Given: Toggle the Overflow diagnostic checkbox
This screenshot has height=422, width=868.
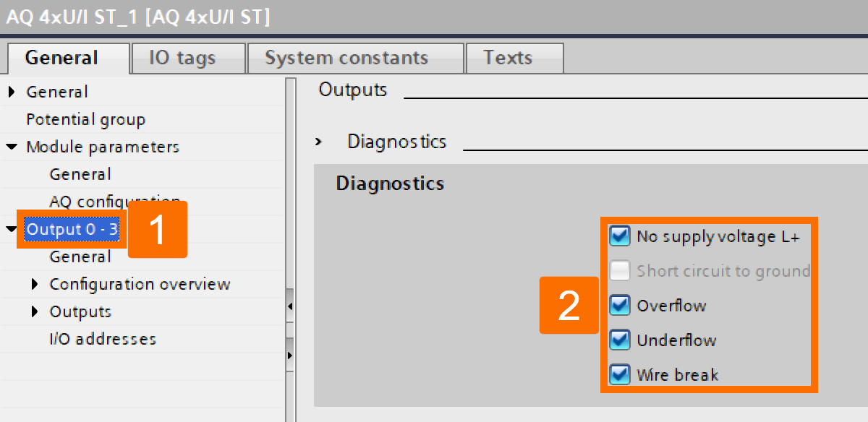Looking at the screenshot, I should tap(619, 306).
